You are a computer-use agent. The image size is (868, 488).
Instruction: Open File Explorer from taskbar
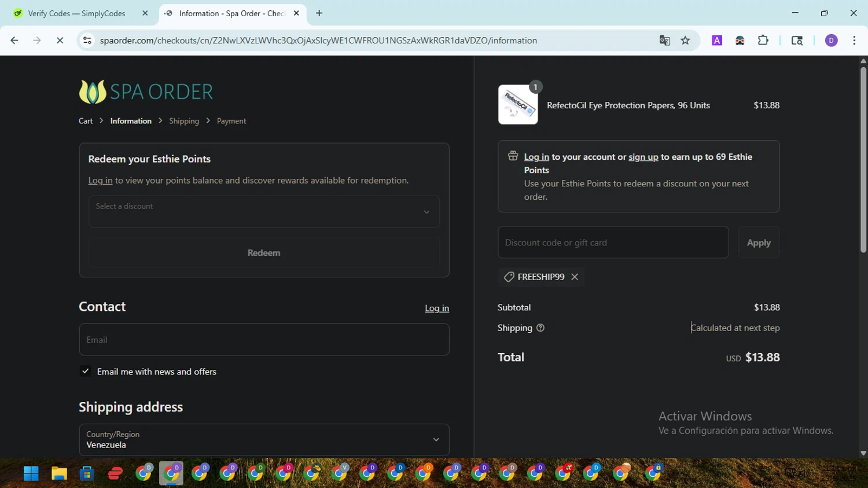click(x=59, y=473)
